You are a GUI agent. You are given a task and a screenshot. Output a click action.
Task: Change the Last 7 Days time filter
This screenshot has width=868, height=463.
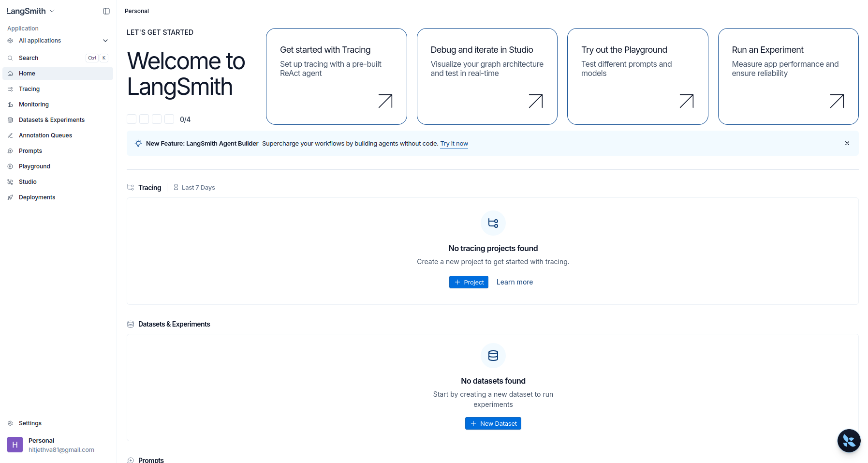tap(198, 187)
